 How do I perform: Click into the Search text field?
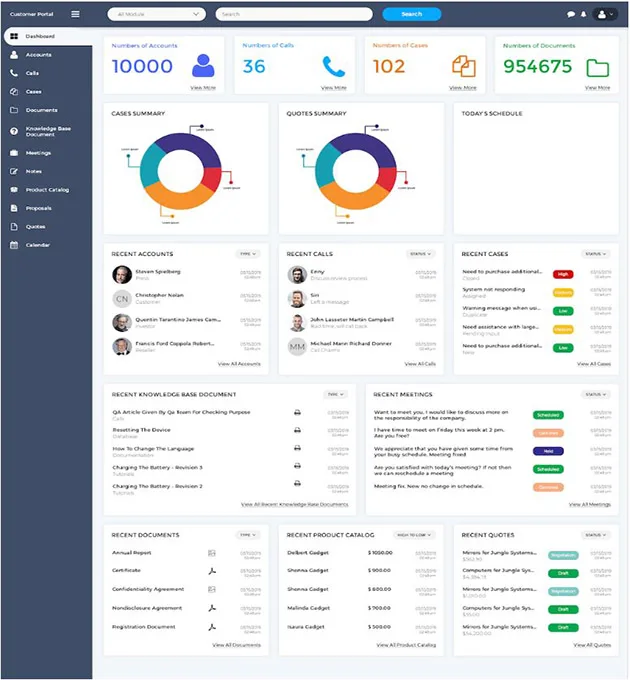[x=293, y=14]
